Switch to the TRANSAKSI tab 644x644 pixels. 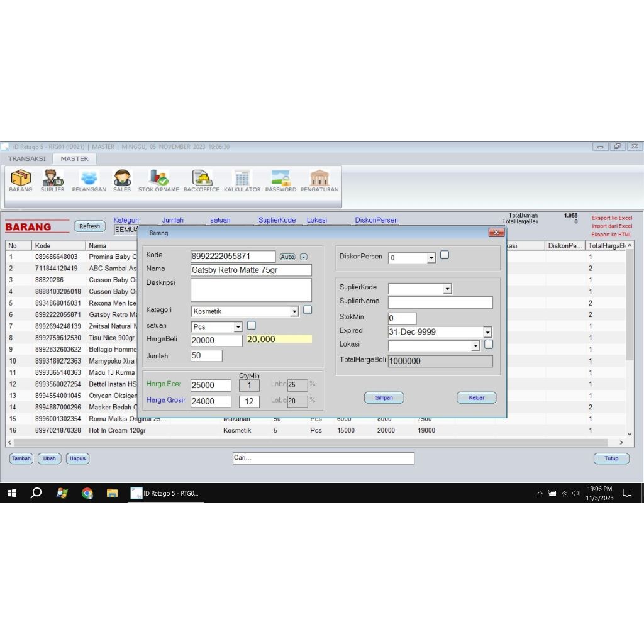click(26, 159)
